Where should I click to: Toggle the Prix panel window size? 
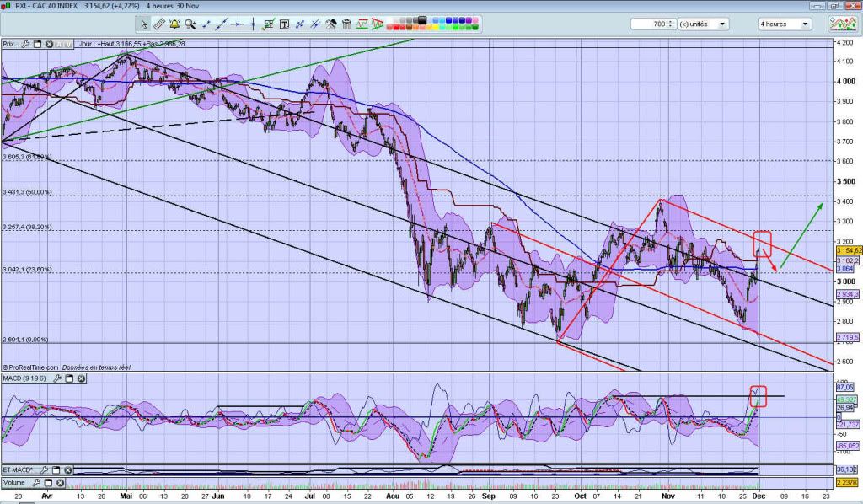tap(38, 44)
